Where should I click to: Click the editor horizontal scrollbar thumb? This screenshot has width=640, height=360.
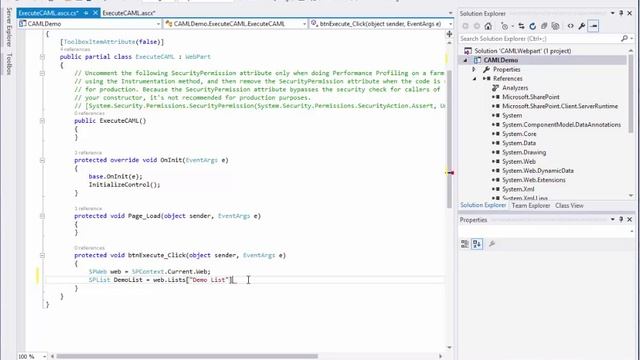pos(187,356)
